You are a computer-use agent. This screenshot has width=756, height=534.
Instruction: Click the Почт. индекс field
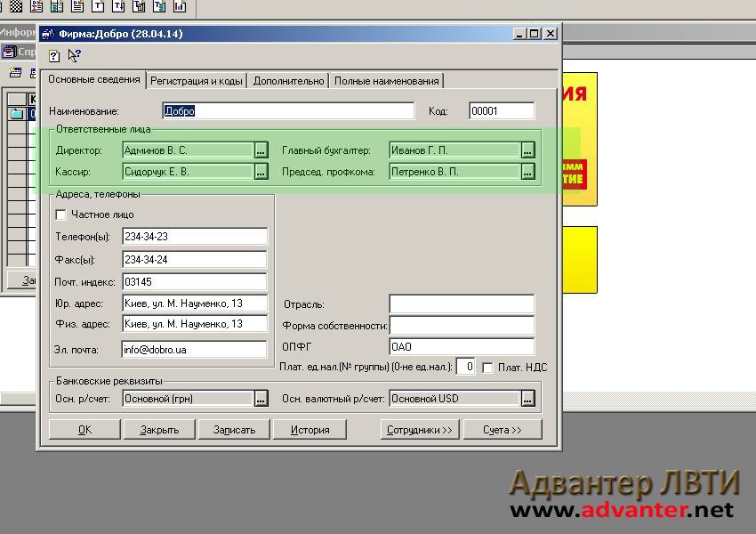pos(195,282)
